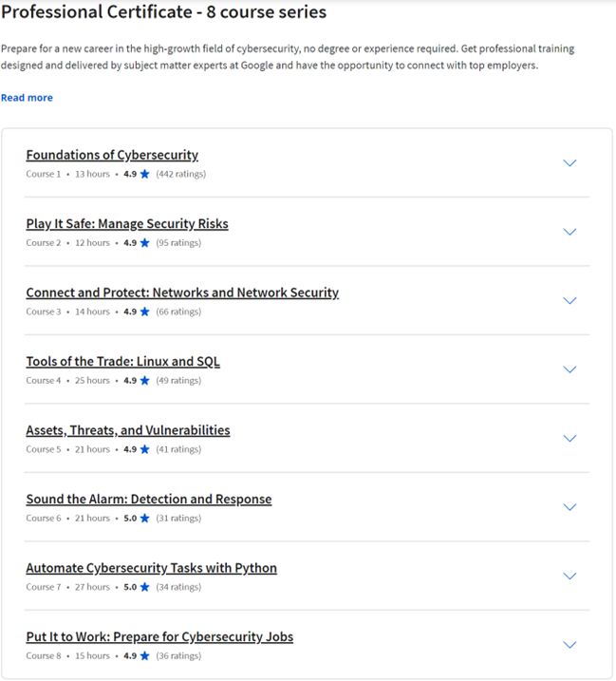Expand Play It Safe course details chevron

pyautogui.click(x=569, y=232)
